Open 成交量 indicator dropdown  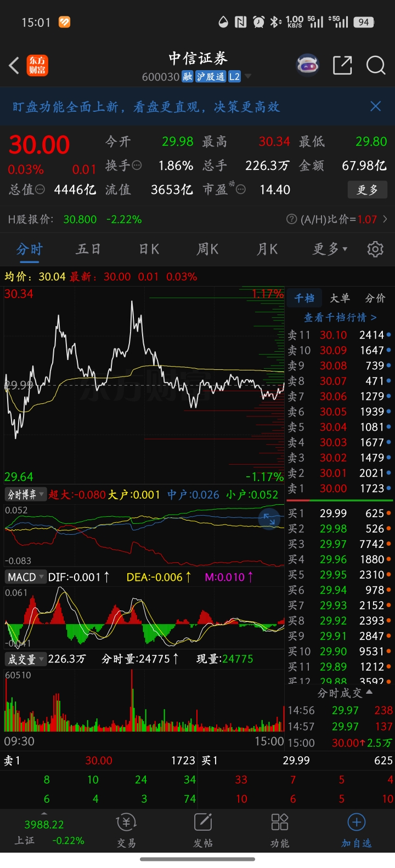coord(25,659)
